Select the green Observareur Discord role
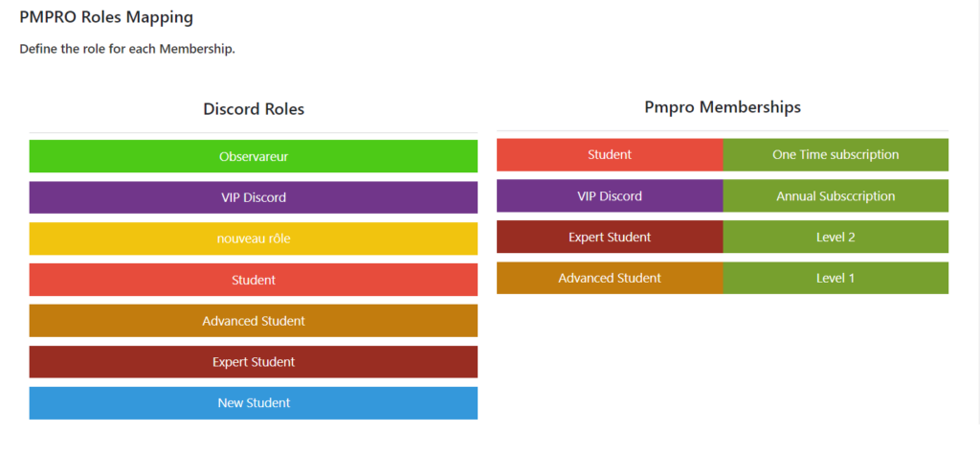The height and width of the screenshot is (455, 980). [x=253, y=156]
